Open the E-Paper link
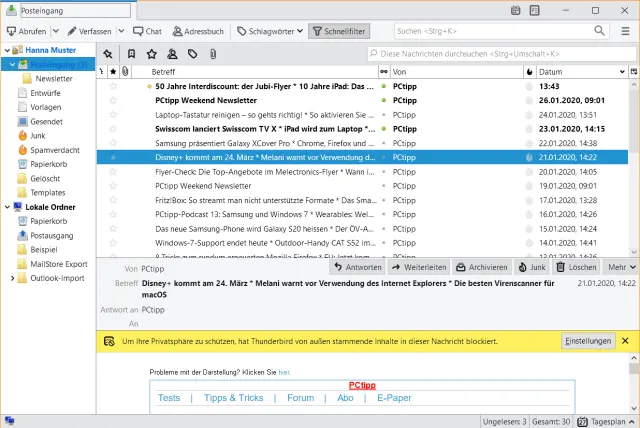Viewport: 640px width, 428px height. point(394,398)
